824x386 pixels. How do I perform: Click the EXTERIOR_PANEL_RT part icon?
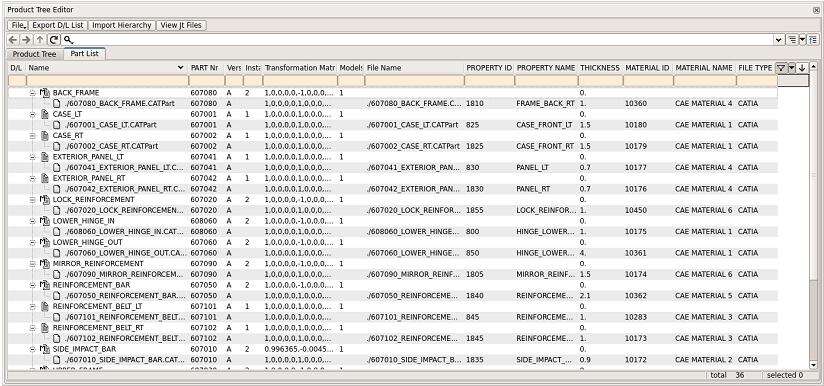tap(45, 178)
